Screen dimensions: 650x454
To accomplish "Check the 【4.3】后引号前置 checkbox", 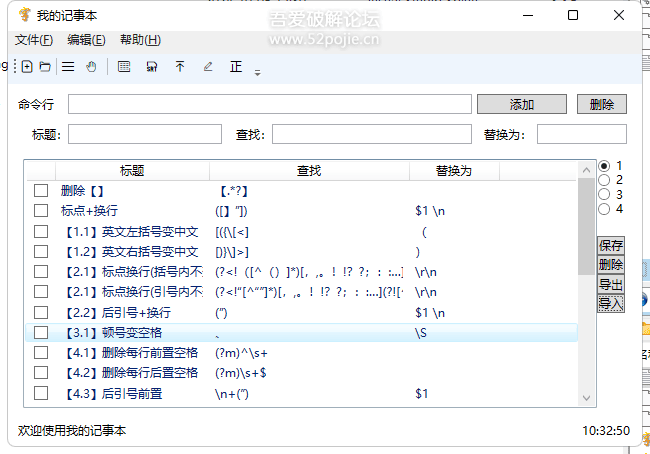I will click(41, 393).
